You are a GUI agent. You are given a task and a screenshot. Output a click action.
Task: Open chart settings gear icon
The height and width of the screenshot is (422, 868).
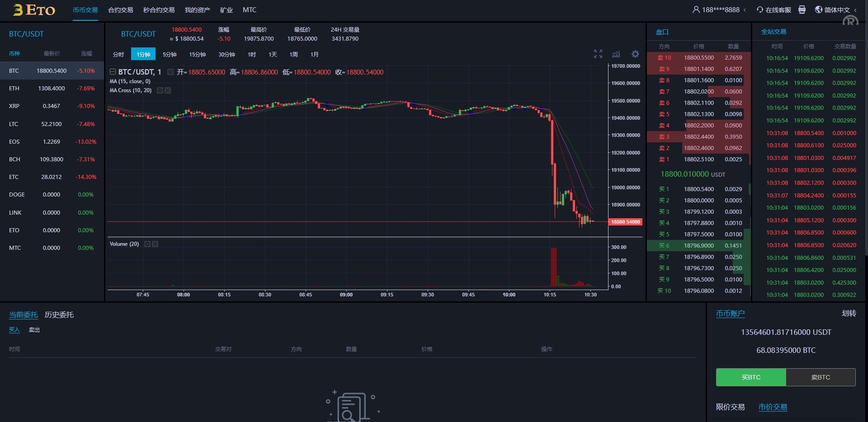tap(635, 54)
